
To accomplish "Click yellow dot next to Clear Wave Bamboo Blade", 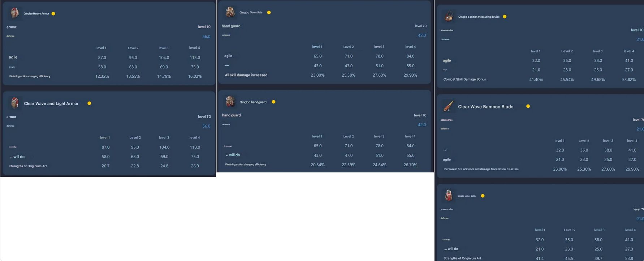I will click(x=528, y=106).
